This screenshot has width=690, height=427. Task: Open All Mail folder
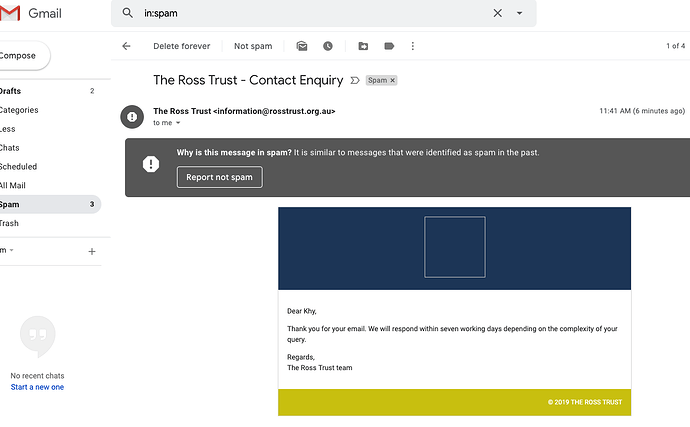13,186
